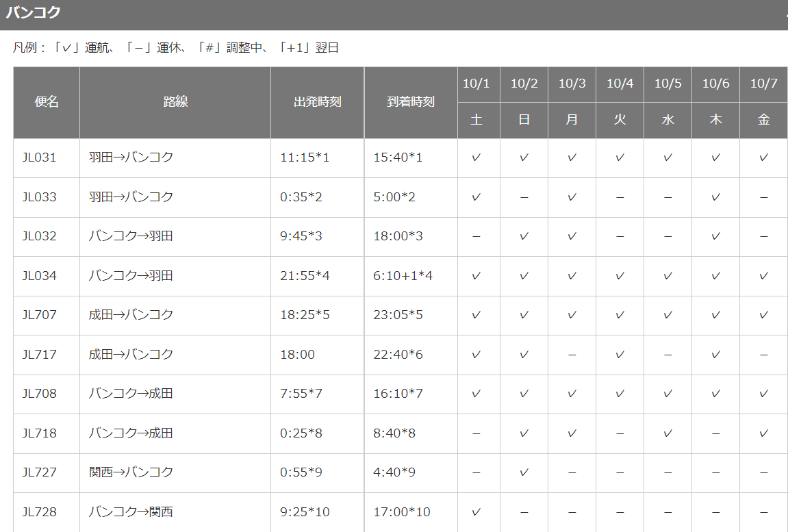Screen dimensions: 788x532
Task: Click departure time 18:00 for JL717
Action: (x=298, y=355)
